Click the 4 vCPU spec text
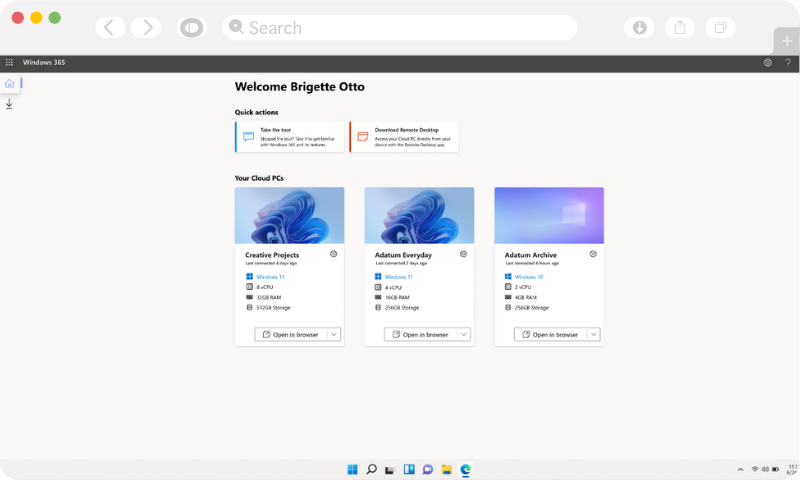The height and width of the screenshot is (480, 800). click(393, 287)
